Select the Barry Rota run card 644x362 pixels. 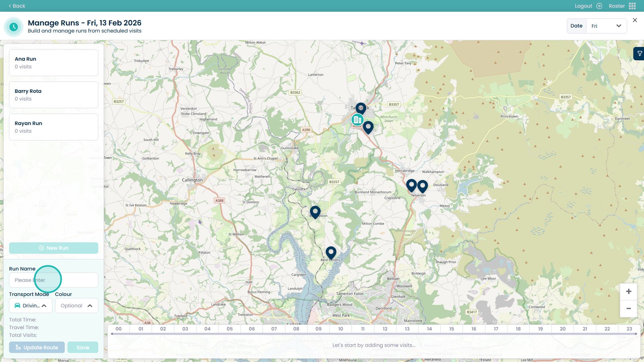[x=54, y=95]
